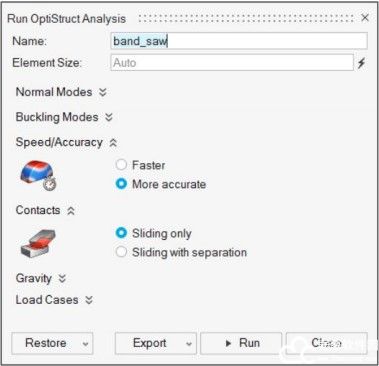Open the Export button dropdown arrow

(189, 344)
